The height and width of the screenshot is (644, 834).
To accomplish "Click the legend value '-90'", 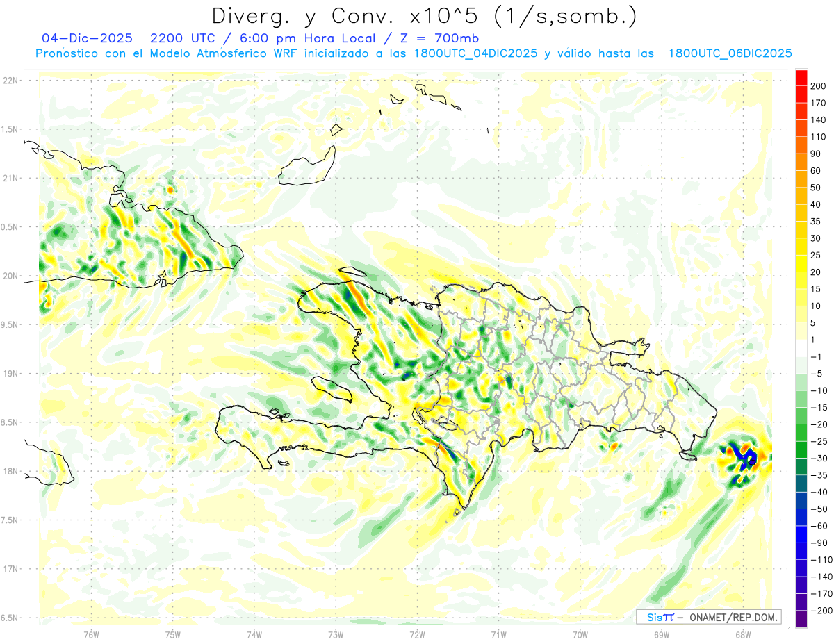I will tap(821, 543).
